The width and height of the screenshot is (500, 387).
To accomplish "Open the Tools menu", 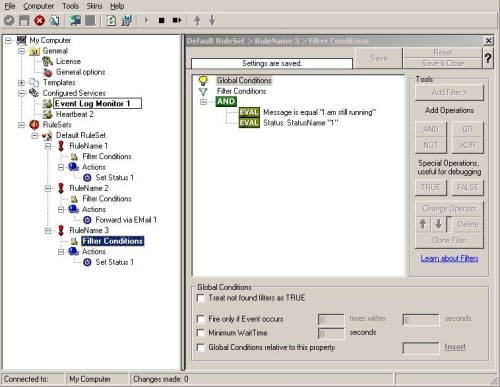I will (x=70, y=6).
